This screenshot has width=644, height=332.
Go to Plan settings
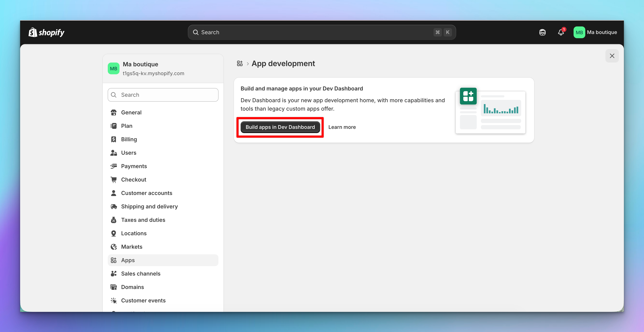pos(163,126)
